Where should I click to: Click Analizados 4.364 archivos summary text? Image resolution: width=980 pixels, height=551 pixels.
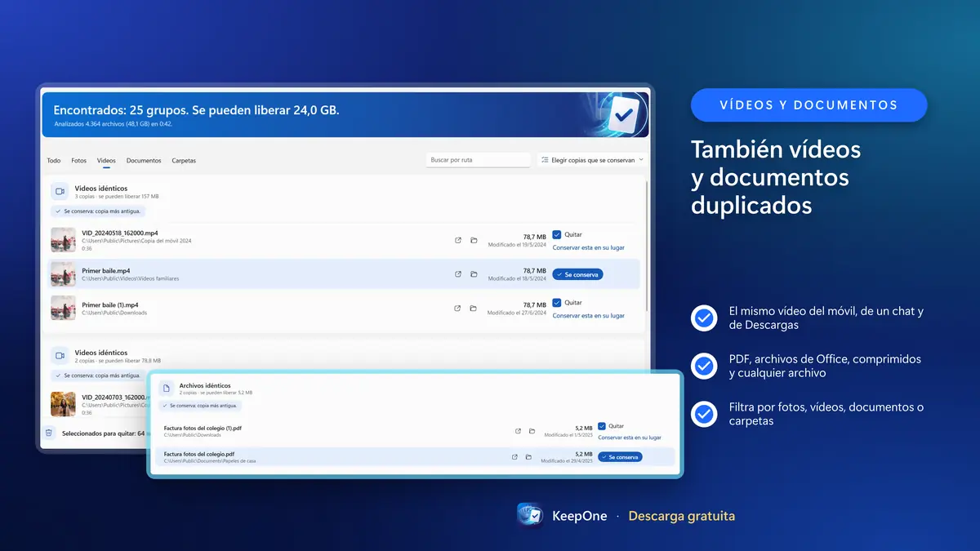(113, 124)
